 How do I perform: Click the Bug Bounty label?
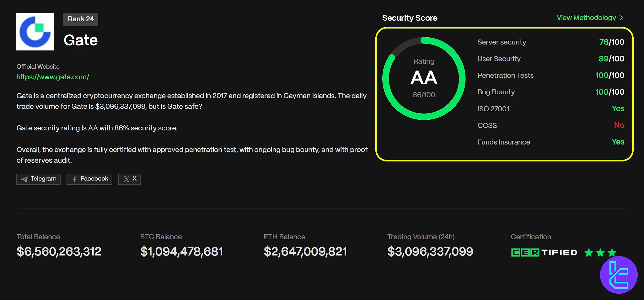496,92
